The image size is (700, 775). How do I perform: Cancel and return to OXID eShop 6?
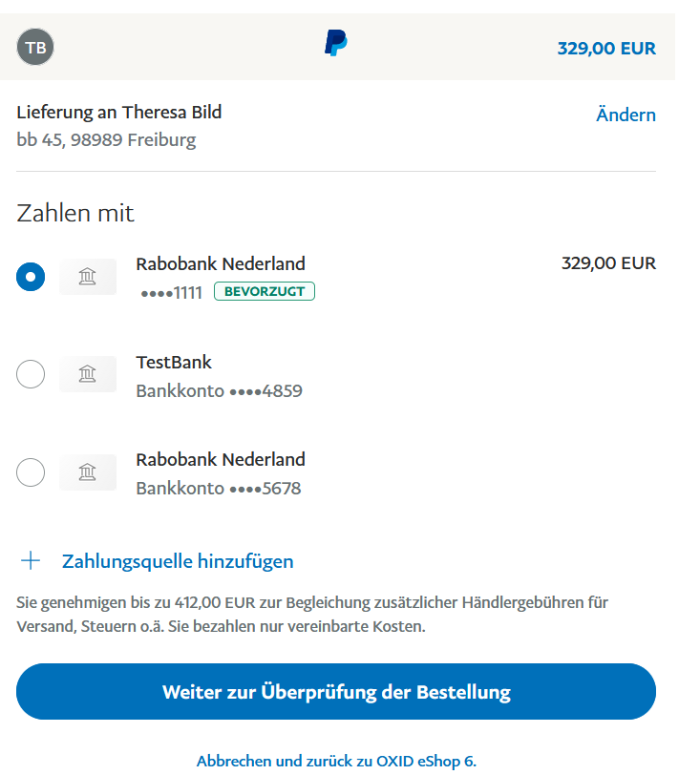[336, 761]
